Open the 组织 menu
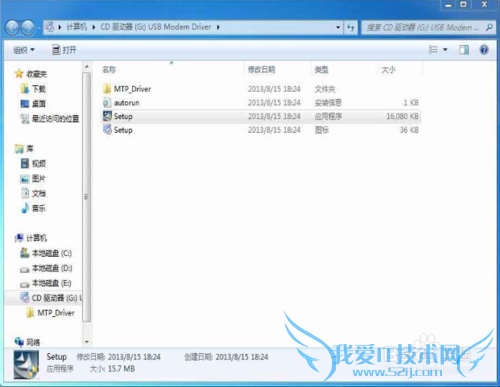This screenshot has height=387, width=500. (24, 50)
